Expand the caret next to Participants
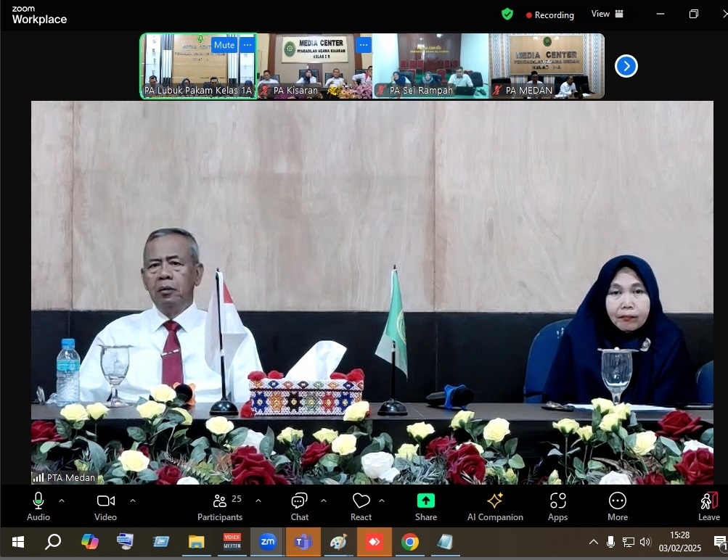This screenshot has width=728, height=560. (258, 501)
